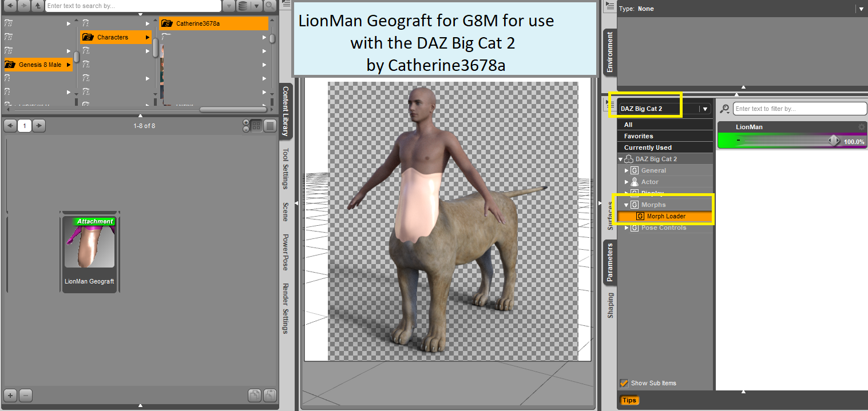
Task: Click the Enter text to filter by field
Action: click(x=800, y=109)
